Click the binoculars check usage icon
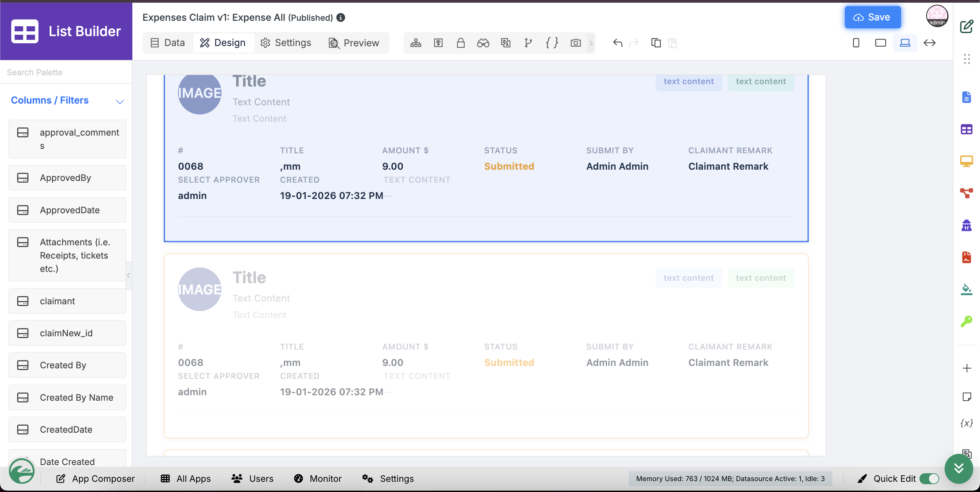 coord(483,43)
